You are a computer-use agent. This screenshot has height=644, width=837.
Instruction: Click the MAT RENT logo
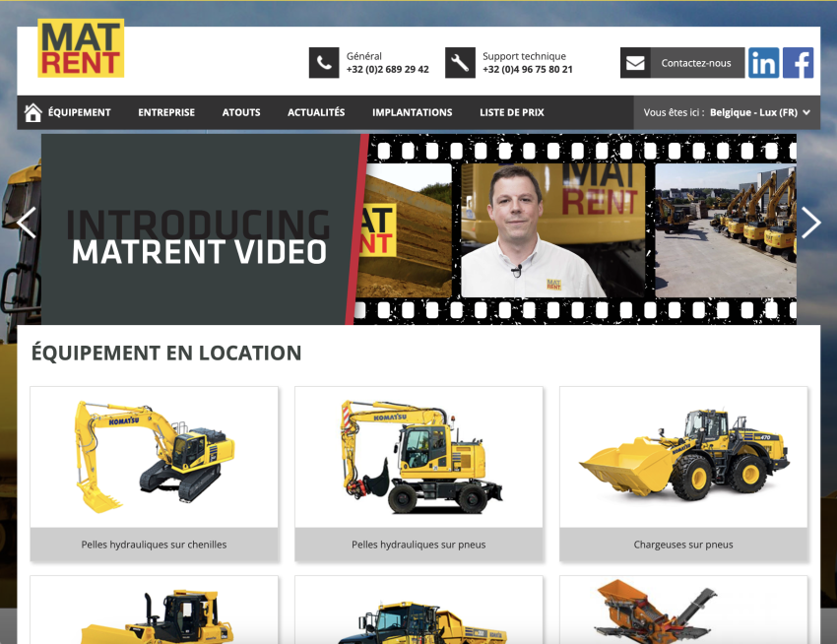click(81, 49)
